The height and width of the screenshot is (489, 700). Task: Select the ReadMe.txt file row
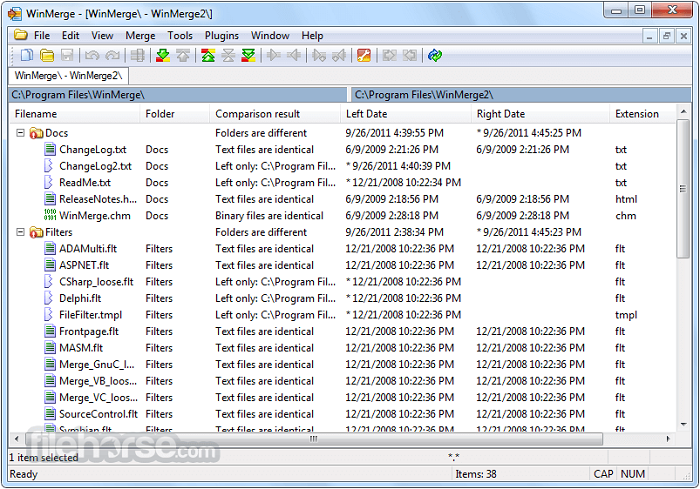tap(84, 183)
